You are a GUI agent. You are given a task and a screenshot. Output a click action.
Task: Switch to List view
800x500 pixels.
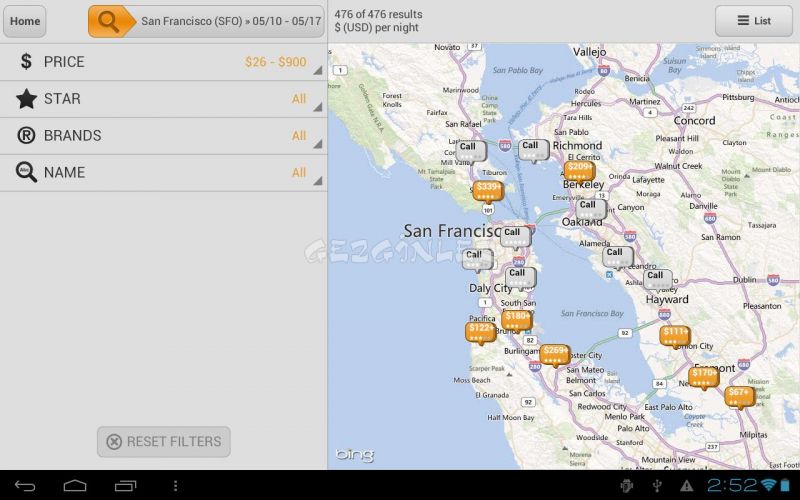coord(754,21)
